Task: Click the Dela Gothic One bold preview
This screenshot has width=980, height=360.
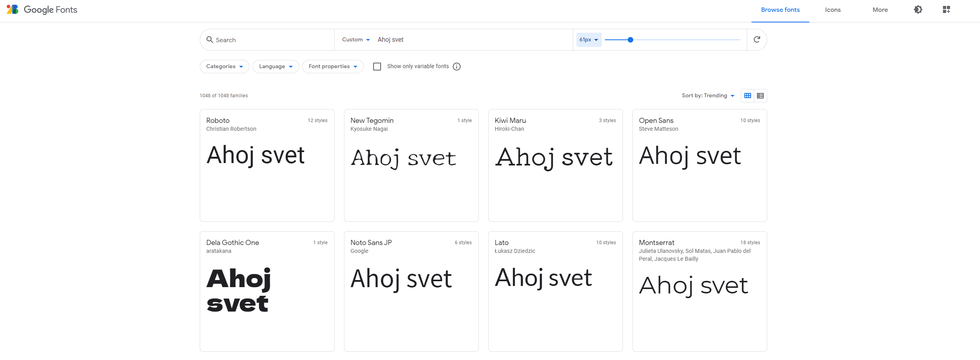Action: pos(239,290)
